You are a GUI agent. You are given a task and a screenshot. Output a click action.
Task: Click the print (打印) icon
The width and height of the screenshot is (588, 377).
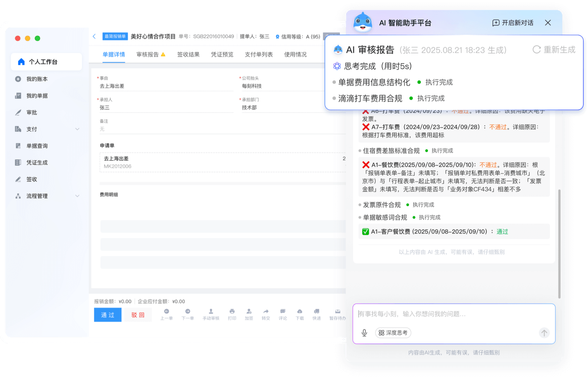pos(232,312)
